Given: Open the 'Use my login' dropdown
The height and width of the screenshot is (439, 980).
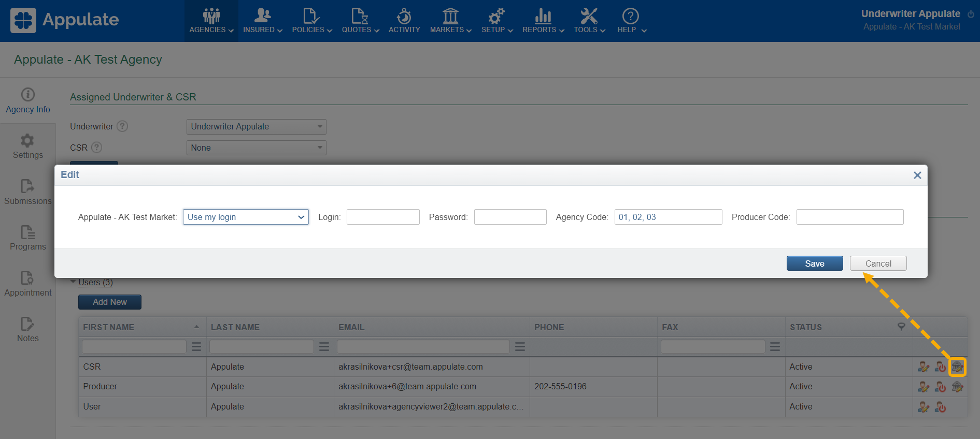Looking at the screenshot, I should pos(246,217).
